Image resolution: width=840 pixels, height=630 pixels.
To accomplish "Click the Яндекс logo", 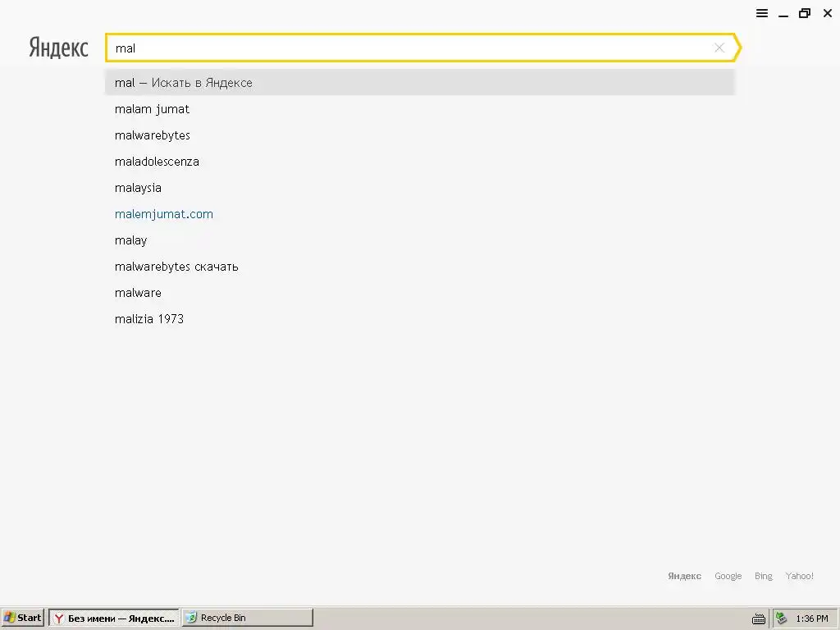I will click(58, 48).
